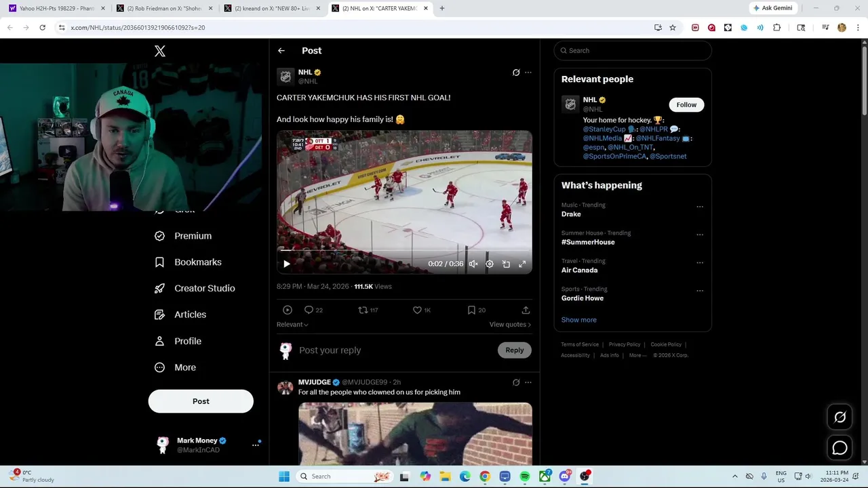Open Windows Start menu
Viewport: 868px width, 488px height.
[284, 476]
